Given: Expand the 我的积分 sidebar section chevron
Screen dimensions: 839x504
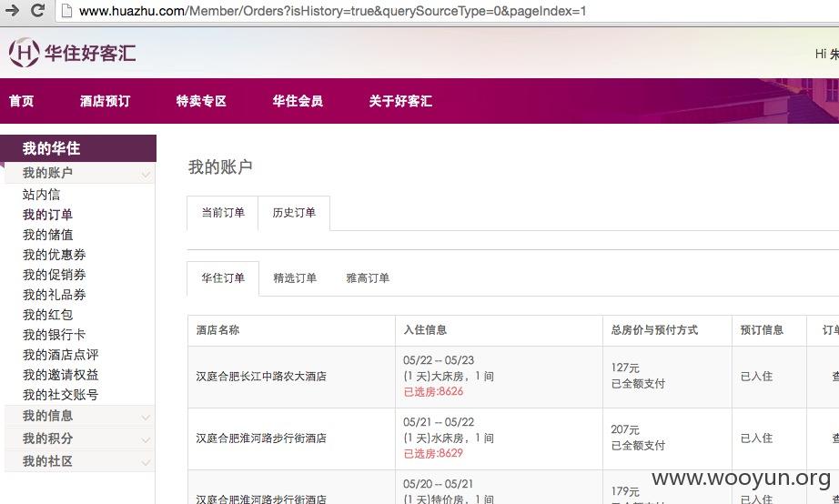Looking at the screenshot, I should pos(146,439).
